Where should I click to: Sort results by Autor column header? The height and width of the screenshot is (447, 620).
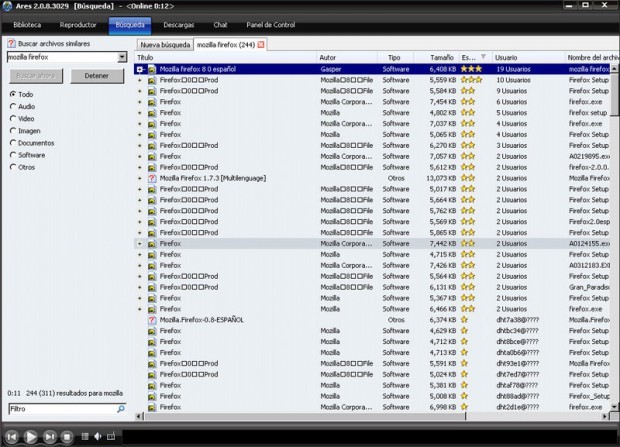click(347, 57)
